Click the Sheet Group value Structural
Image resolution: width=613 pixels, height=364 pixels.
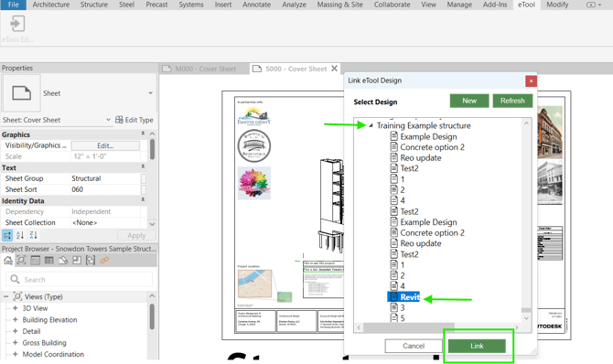click(x=86, y=178)
